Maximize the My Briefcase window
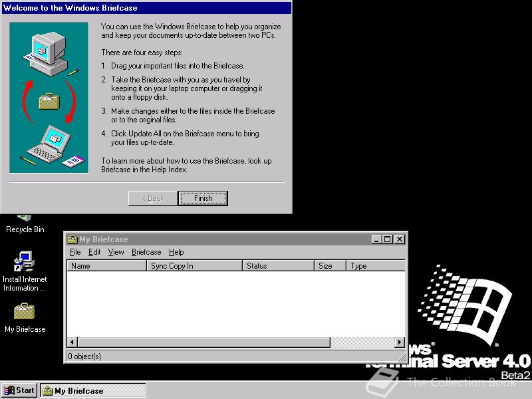Screen dimensions: 532x399 point(387,239)
